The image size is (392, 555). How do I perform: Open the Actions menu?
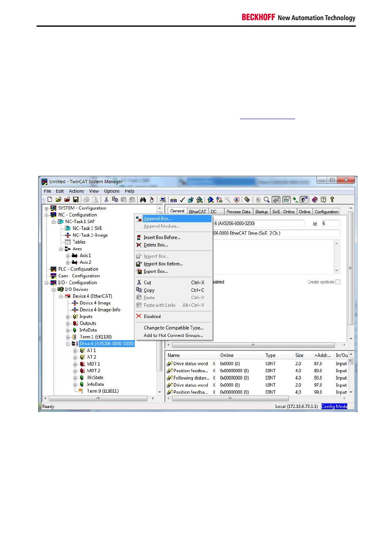click(76, 191)
